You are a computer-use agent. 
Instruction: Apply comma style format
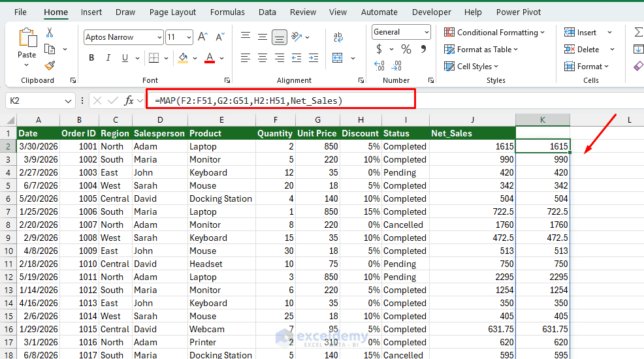pyautogui.click(x=423, y=49)
